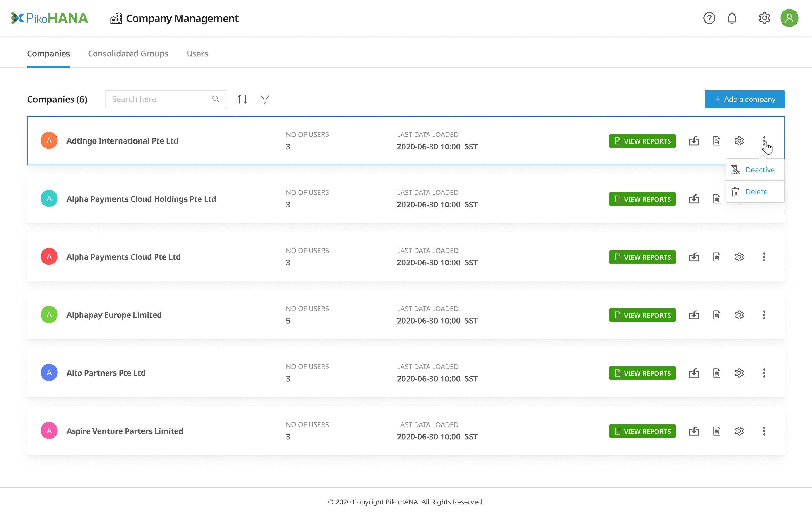This screenshot has height=515, width=812.
Task: Select company name Alto Partners Pte Ltd
Action: click(106, 373)
